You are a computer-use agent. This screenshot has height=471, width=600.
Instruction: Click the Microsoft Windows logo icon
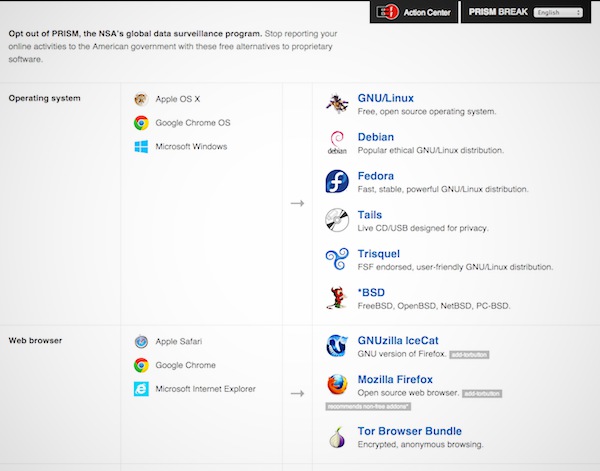[x=141, y=147]
